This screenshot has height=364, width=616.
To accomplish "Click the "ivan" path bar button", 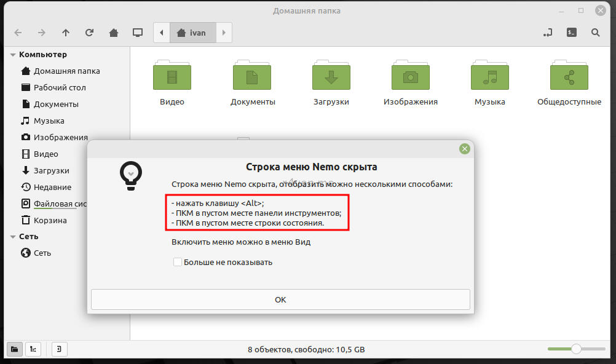I will [x=193, y=33].
